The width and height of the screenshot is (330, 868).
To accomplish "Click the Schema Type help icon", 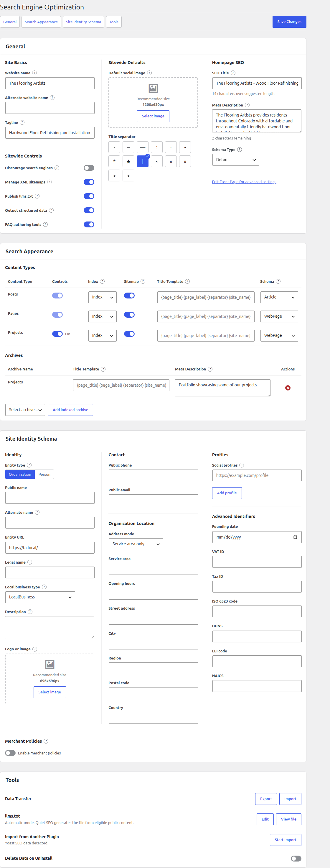I will (x=240, y=150).
